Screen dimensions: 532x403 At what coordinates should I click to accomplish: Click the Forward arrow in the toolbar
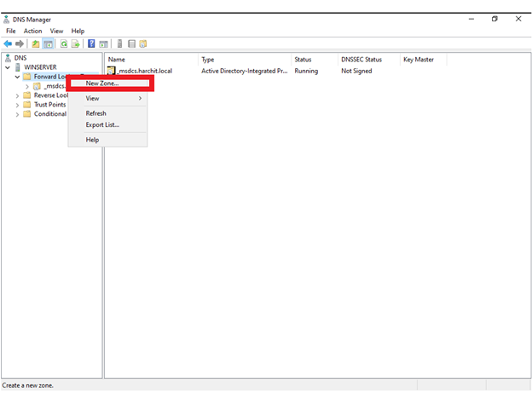pos(19,43)
